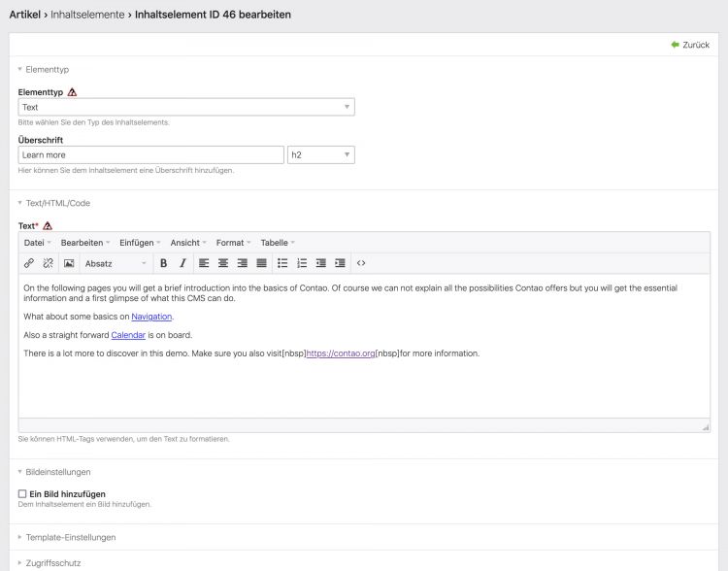Open the Absatz block format dropdown

pyautogui.click(x=116, y=263)
